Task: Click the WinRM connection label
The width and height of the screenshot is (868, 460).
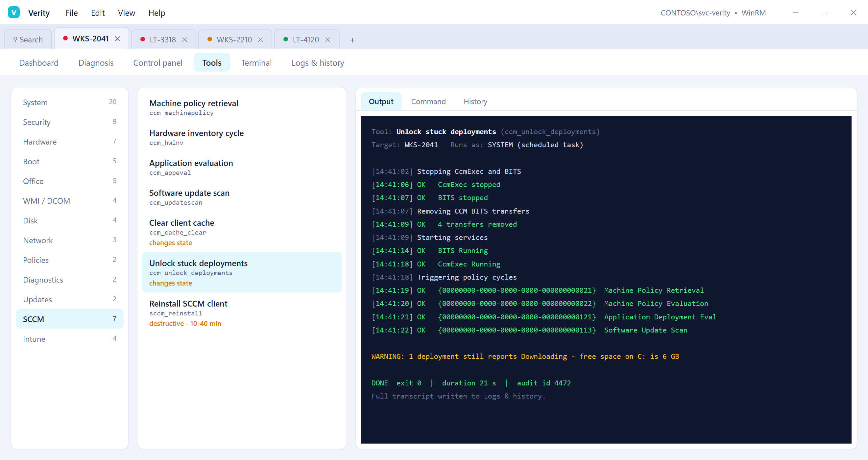Action: 754,13
